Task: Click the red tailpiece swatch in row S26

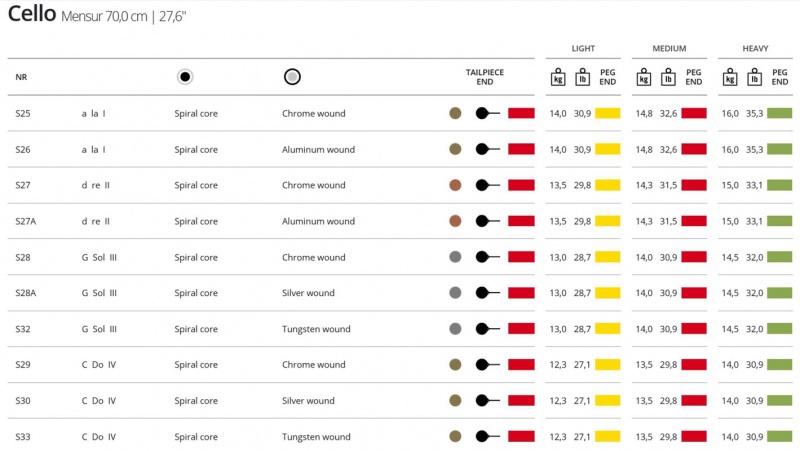Action: [521, 149]
